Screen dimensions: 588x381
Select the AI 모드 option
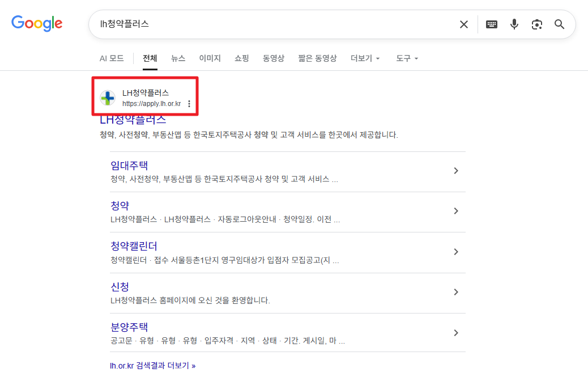tap(111, 58)
